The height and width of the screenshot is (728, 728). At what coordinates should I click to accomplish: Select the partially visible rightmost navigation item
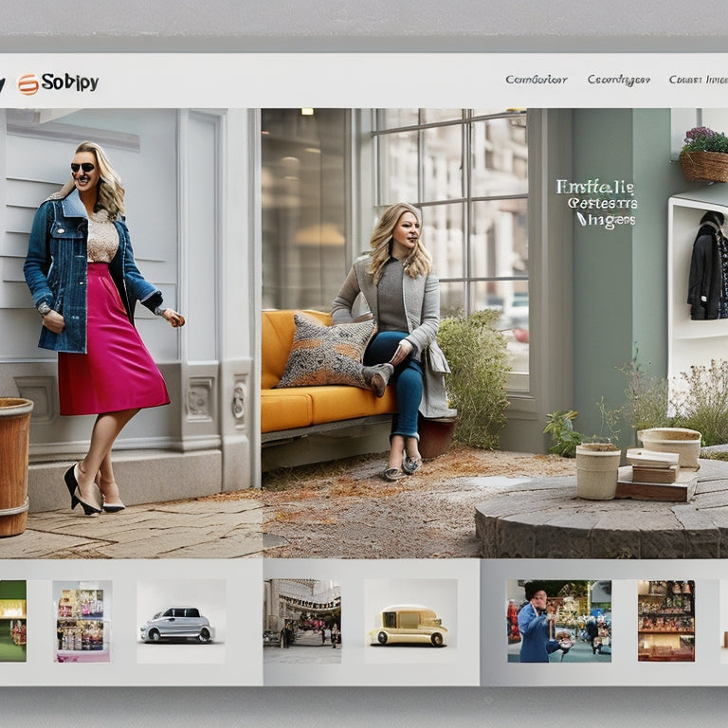(x=699, y=80)
